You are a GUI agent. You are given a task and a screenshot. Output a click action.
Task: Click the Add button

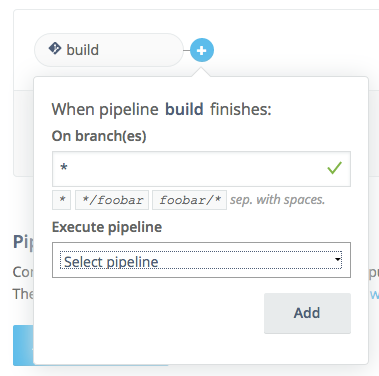pyautogui.click(x=307, y=313)
